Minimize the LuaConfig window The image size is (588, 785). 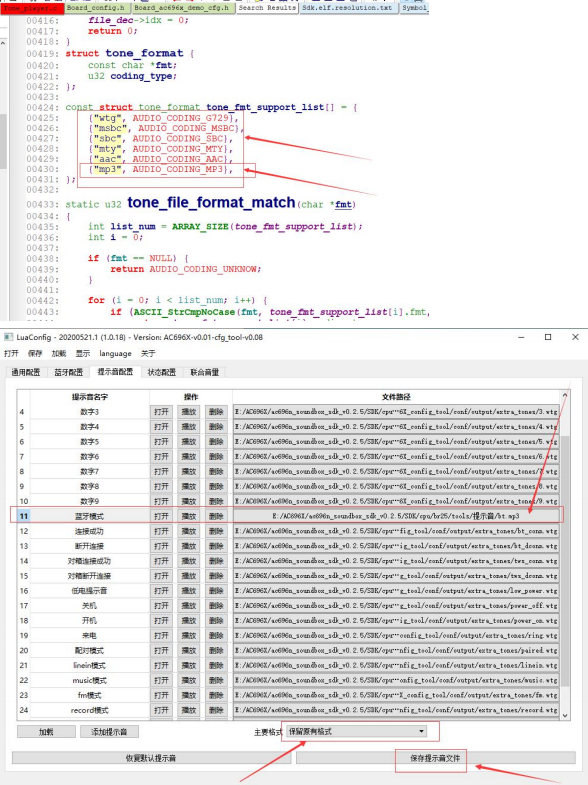pos(521,337)
